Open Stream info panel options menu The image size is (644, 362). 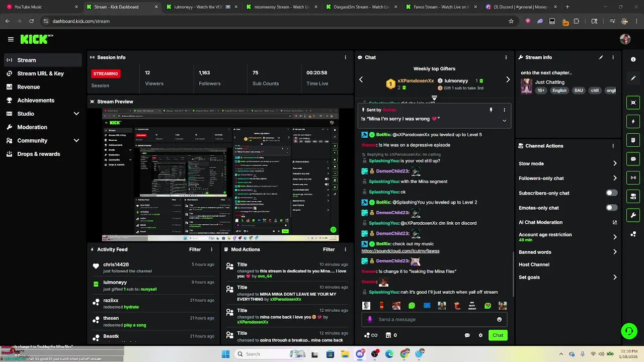click(x=613, y=57)
